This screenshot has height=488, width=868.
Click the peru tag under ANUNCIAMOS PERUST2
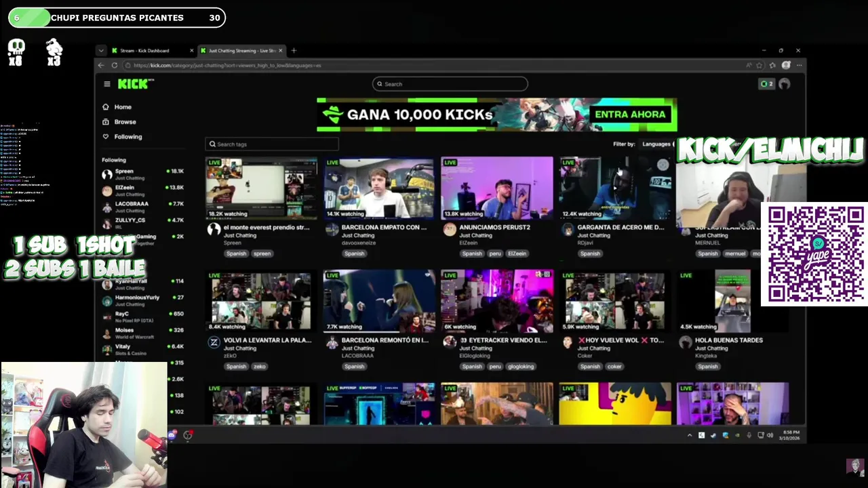click(495, 253)
